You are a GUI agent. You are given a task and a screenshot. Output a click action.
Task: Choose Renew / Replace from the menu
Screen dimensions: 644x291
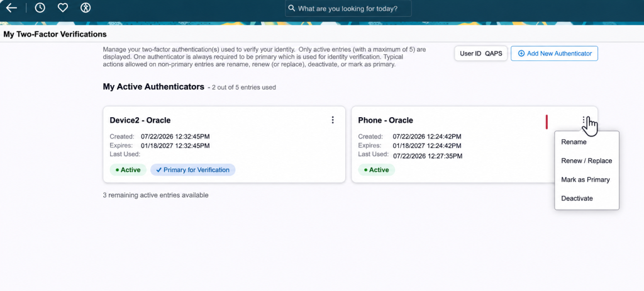coord(587,161)
